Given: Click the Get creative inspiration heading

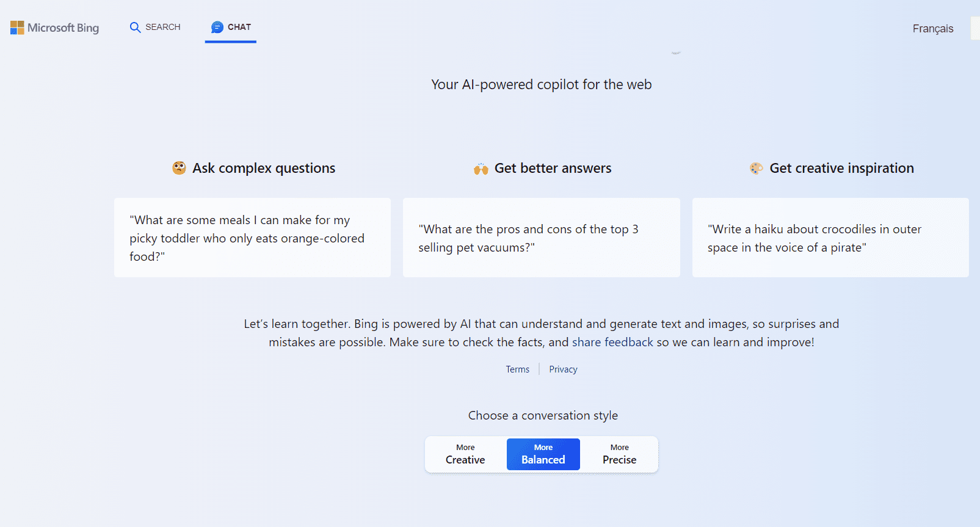Looking at the screenshot, I should tap(841, 168).
